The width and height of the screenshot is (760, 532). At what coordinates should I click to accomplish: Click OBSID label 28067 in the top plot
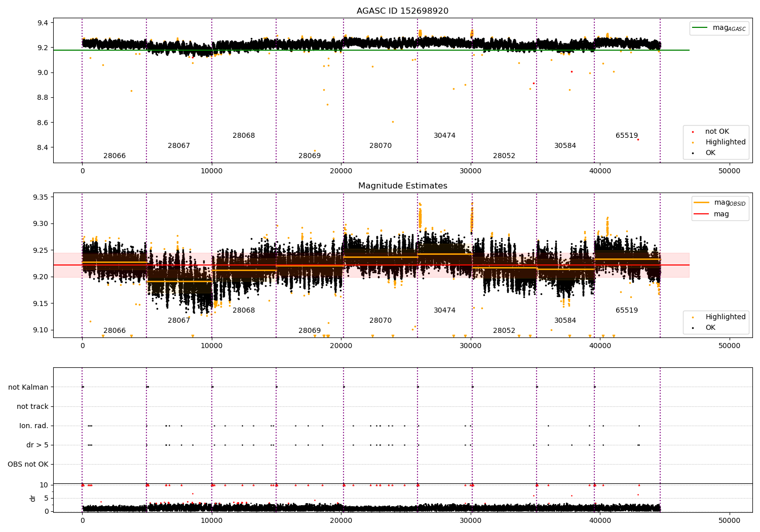tap(179, 146)
